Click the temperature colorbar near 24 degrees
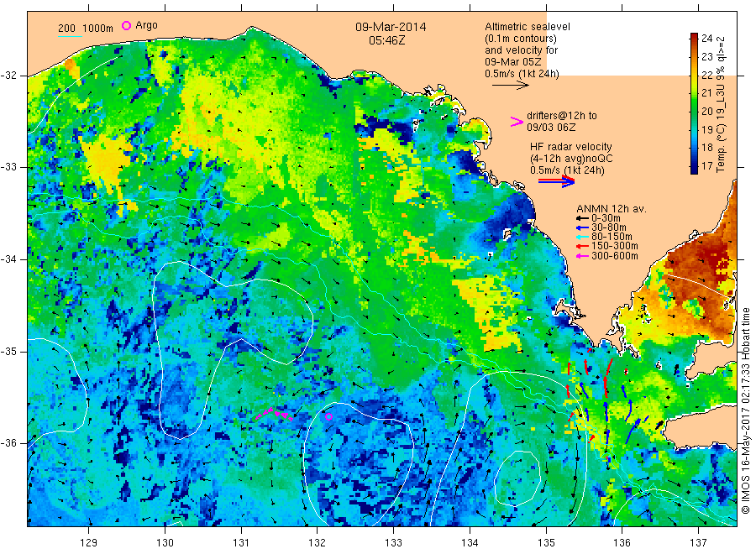Image resolution: width=756 pixels, height=554 pixels. coord(695,38)
